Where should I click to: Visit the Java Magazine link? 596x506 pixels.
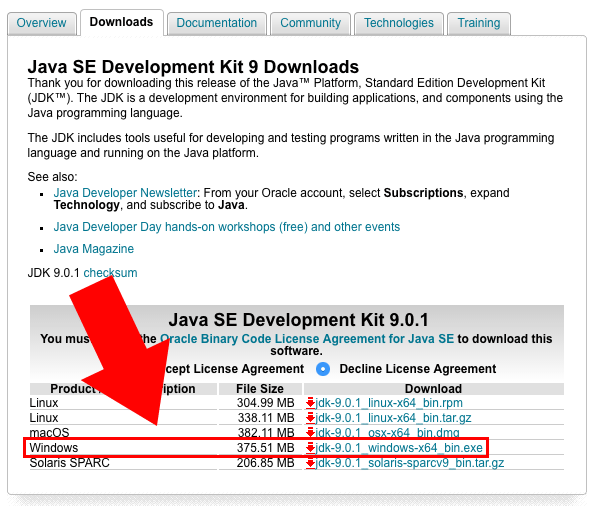pos(94,249)
